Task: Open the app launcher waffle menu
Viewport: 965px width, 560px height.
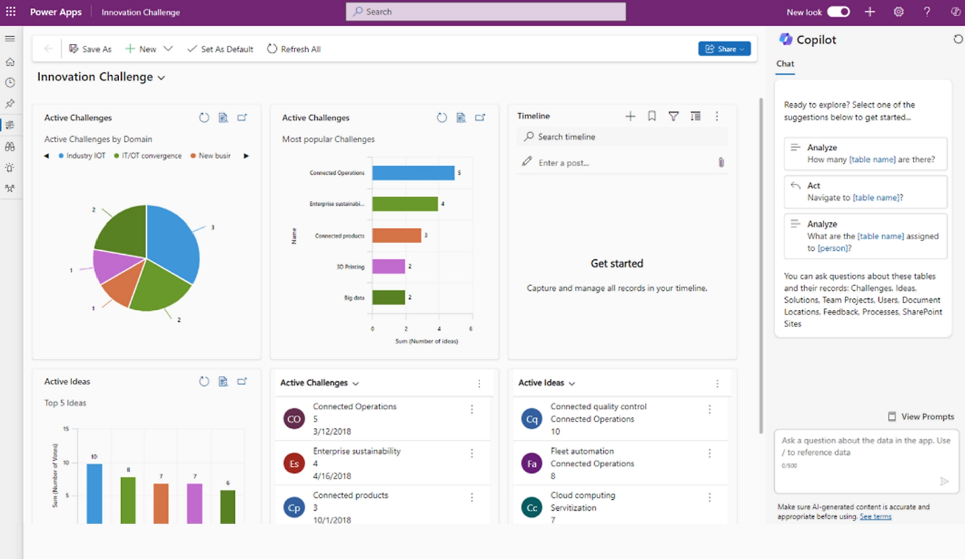Action: [x=11, y=12]
